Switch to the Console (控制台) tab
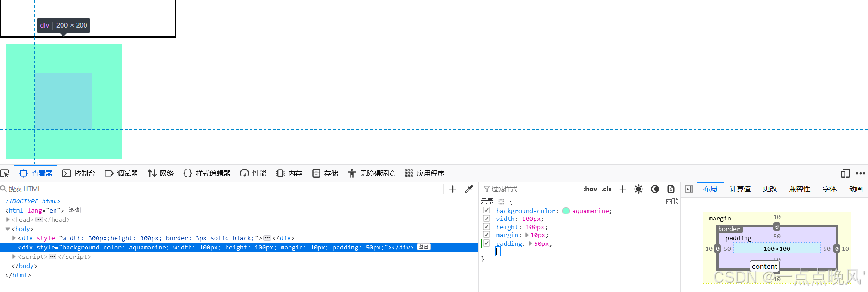This screenshot has width=868, height=292. click(x=79, y=174)
